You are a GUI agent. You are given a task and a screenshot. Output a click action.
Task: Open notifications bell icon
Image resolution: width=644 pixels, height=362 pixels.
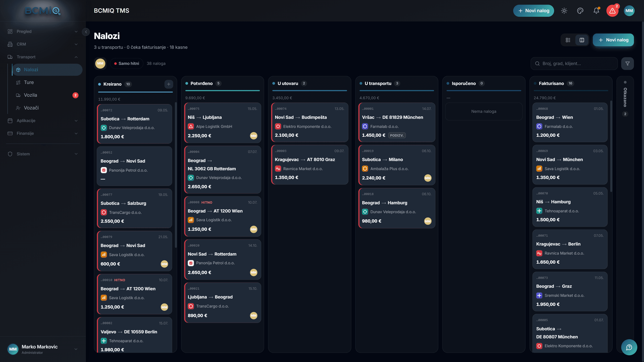(596, 11)
